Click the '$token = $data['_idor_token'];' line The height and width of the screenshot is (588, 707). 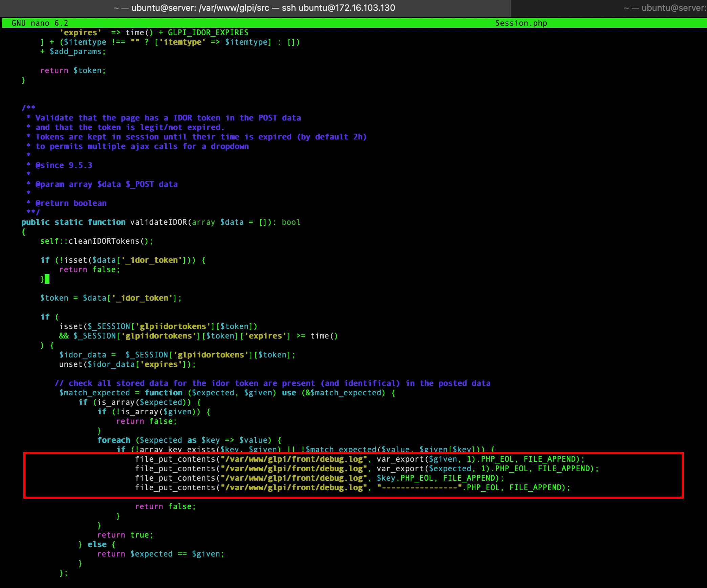point(111,298)
